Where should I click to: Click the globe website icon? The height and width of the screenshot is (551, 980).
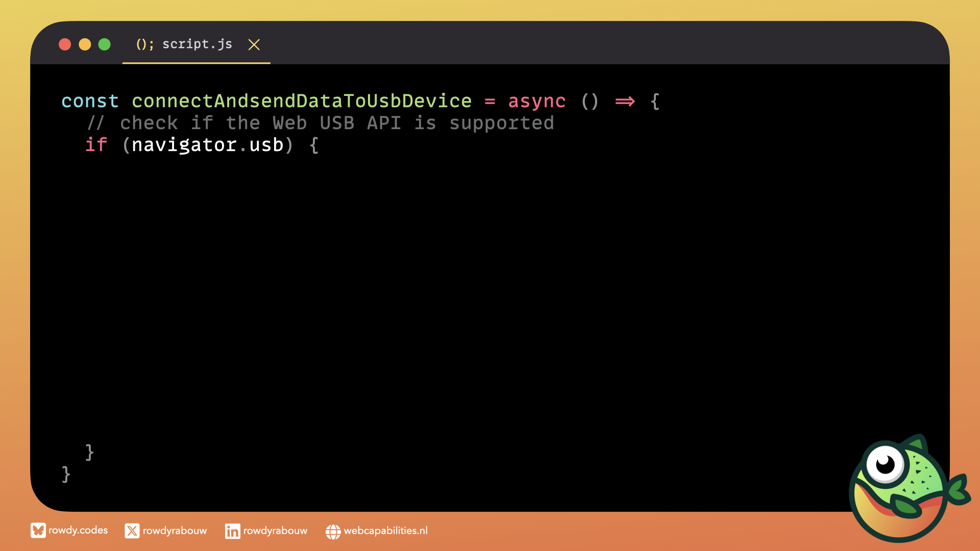point(333,532)
